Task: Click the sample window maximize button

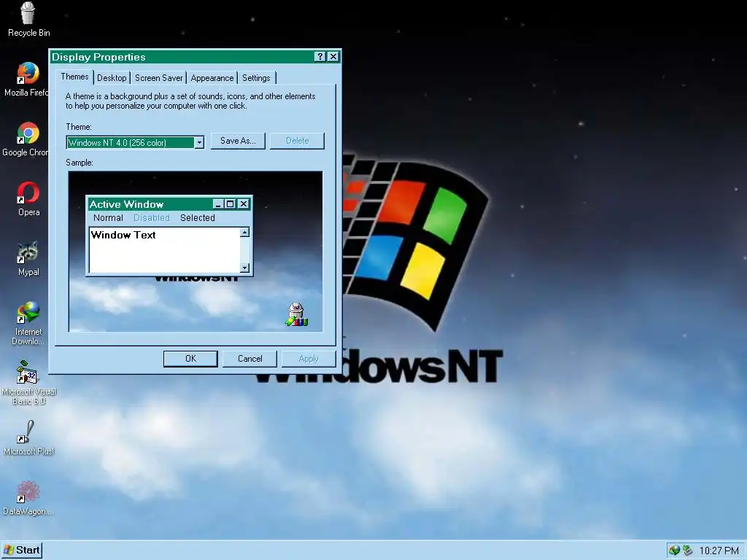Action: [230, 204]
